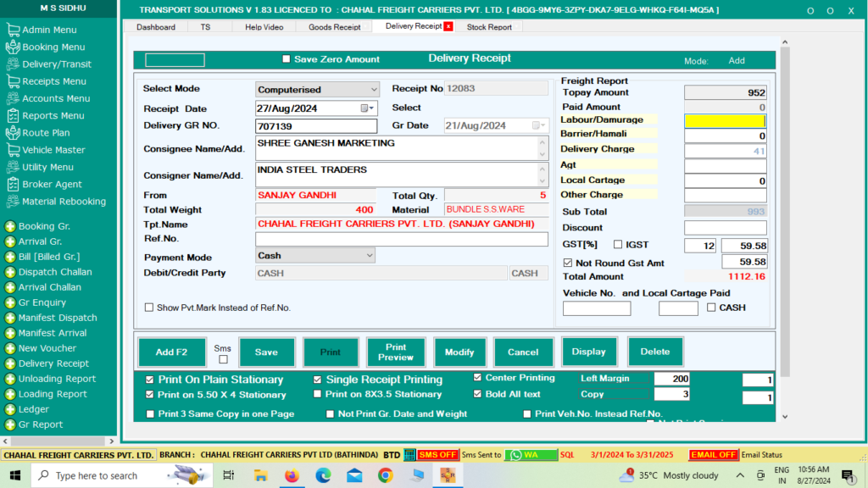868x488 pixels.
Task: Click the Booking Menu hands icon
Action: coord(13,47)
